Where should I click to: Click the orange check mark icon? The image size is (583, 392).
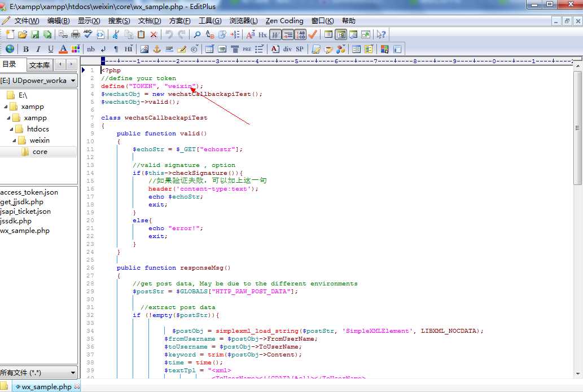tap(313, 34)
